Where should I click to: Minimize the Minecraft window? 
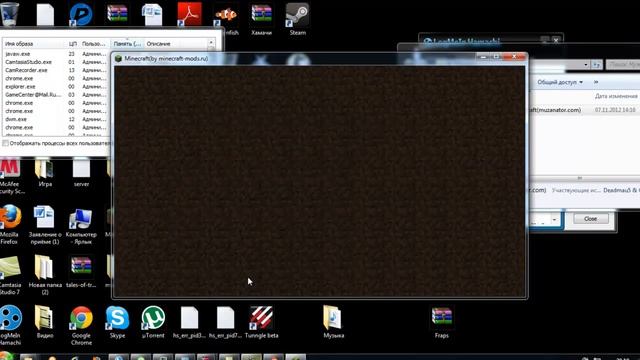click(483, 57)
